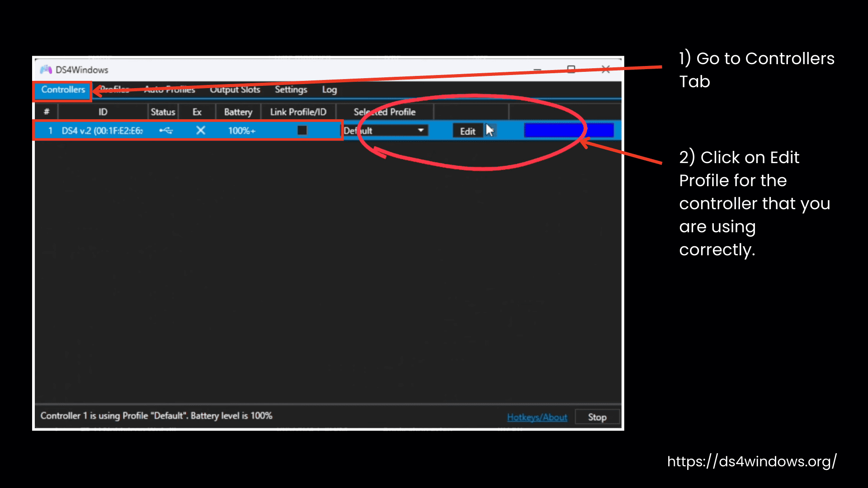
Task: Click controller number 1 cell
Action: (50, 131)
